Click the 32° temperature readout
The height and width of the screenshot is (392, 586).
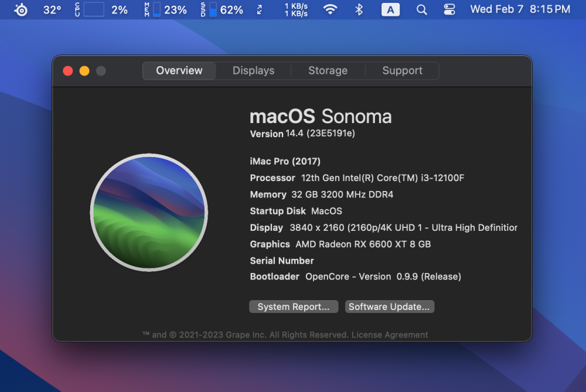[52, 10]
